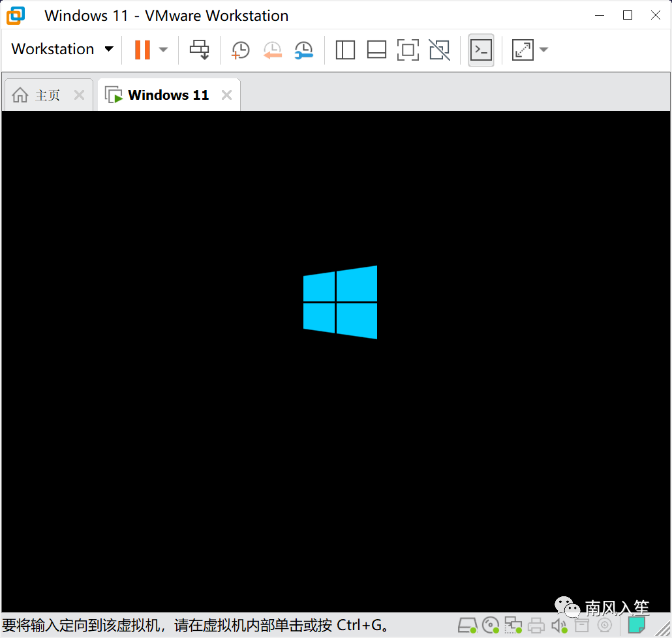
Task: Toggle the console view button
Action: pyautogui.click(x=481, y=50)
